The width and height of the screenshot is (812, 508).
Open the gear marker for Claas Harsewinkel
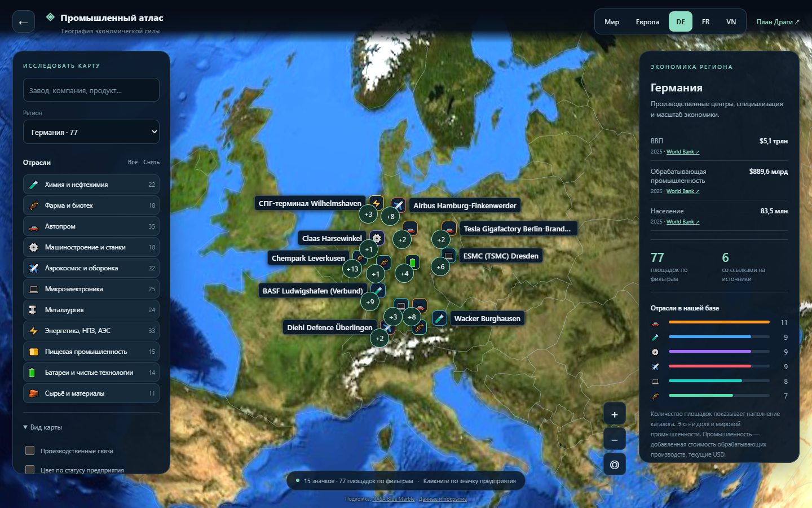pos(377,238)
